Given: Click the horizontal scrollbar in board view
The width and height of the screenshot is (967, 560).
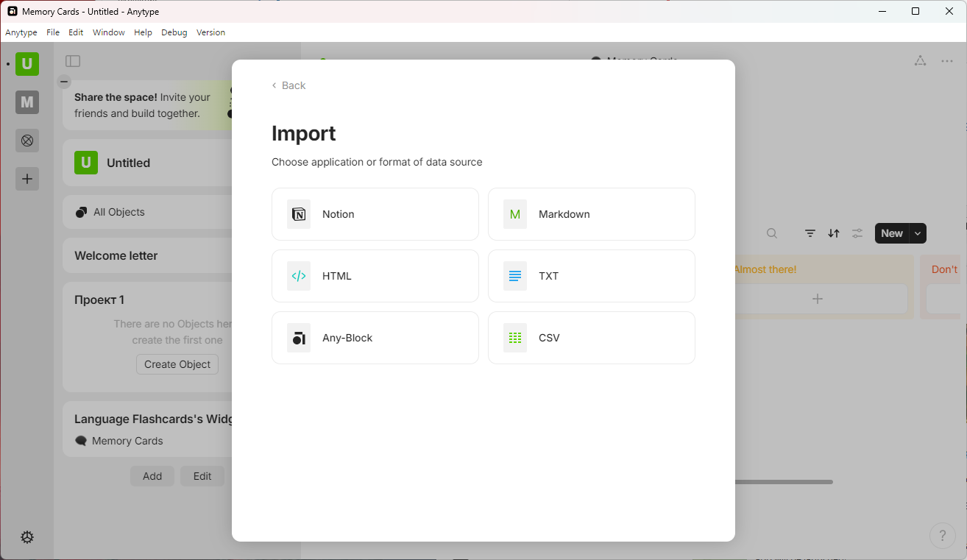Looking at the screenshot, I should [x=784, y=482].
